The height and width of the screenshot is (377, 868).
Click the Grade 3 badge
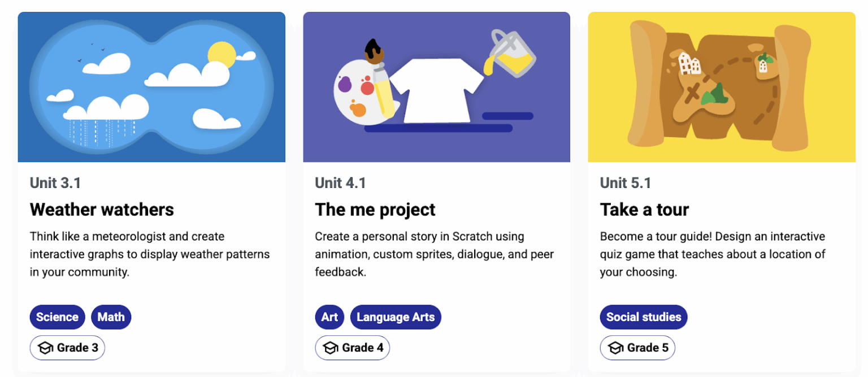(67, 348)
